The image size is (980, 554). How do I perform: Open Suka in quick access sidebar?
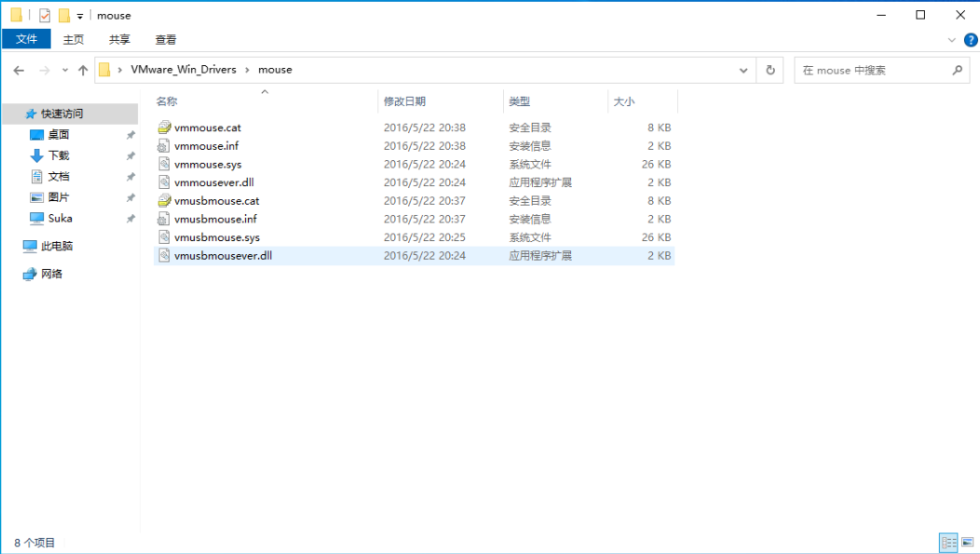pos(60,218)
